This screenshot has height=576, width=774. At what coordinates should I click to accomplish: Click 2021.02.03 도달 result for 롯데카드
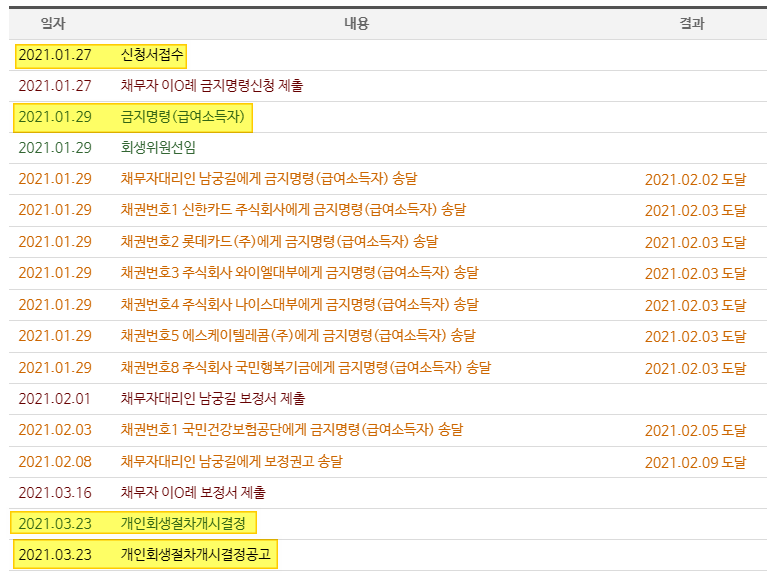[x=695, y=242]
